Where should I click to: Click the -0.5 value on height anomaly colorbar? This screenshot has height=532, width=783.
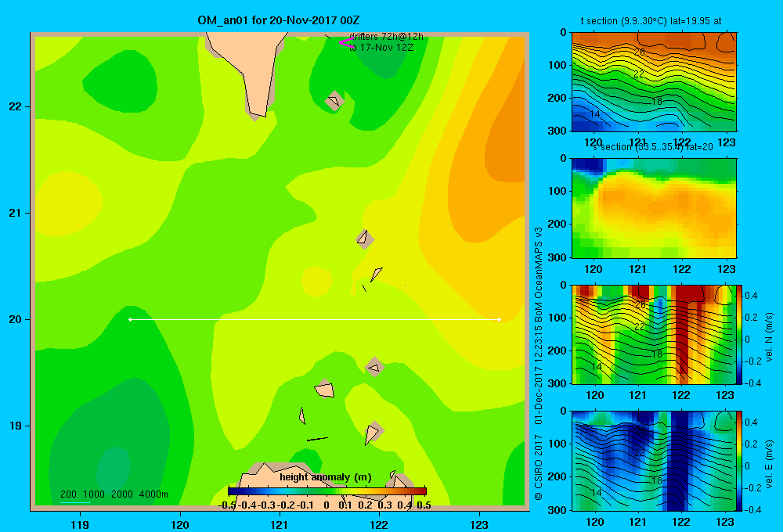tap(227, 505)
